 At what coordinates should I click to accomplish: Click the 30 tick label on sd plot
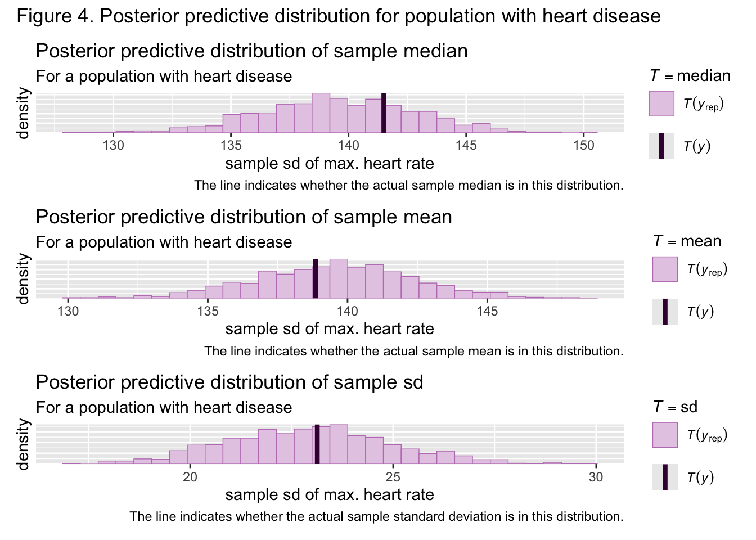[x=596, y=477]
